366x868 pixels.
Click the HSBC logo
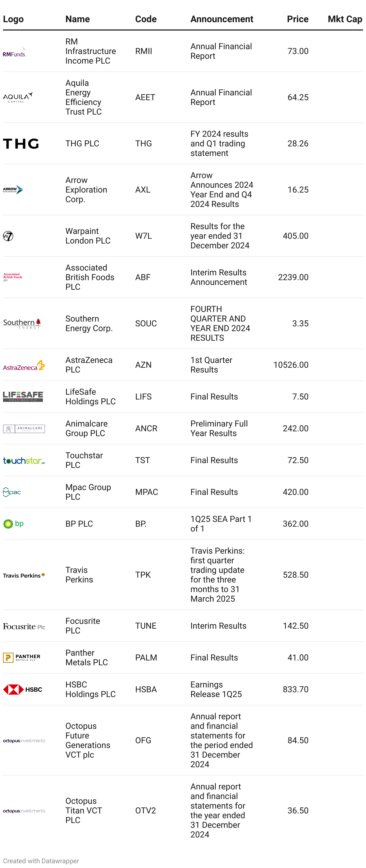22,690
